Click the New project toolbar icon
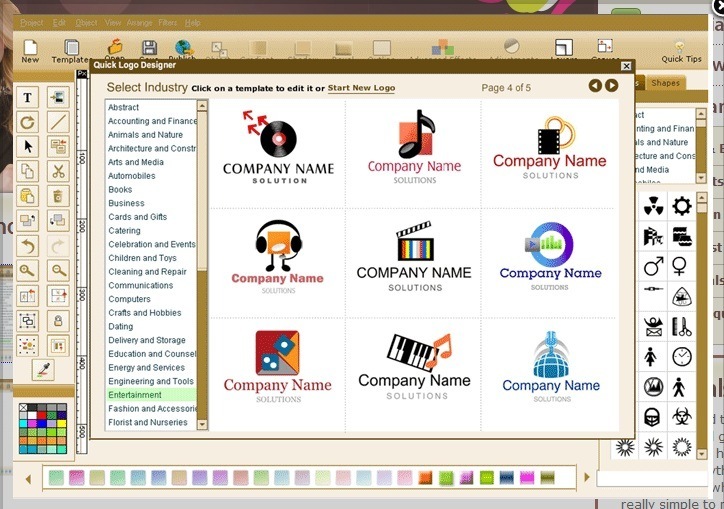Viewport: 724px width, 509px height. (x=30, y=51)
